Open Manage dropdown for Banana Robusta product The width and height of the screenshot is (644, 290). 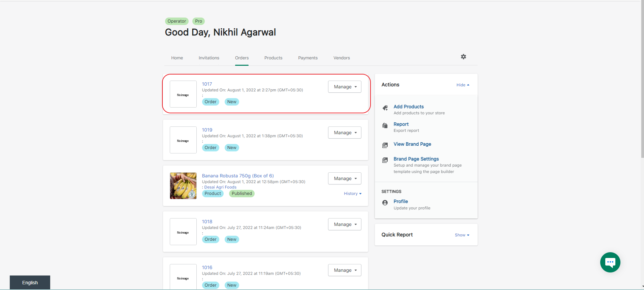tap(345, 178)
